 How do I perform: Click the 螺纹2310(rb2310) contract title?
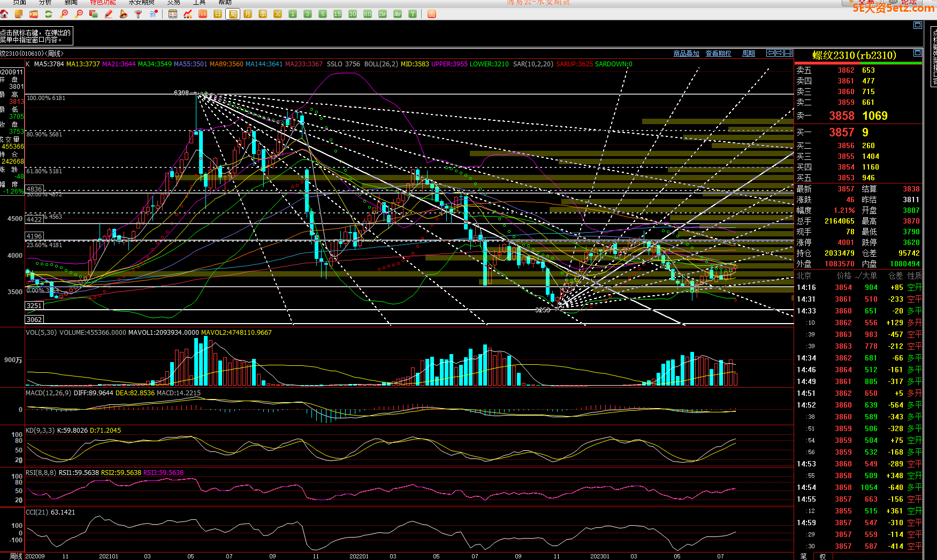coord(854,55)
